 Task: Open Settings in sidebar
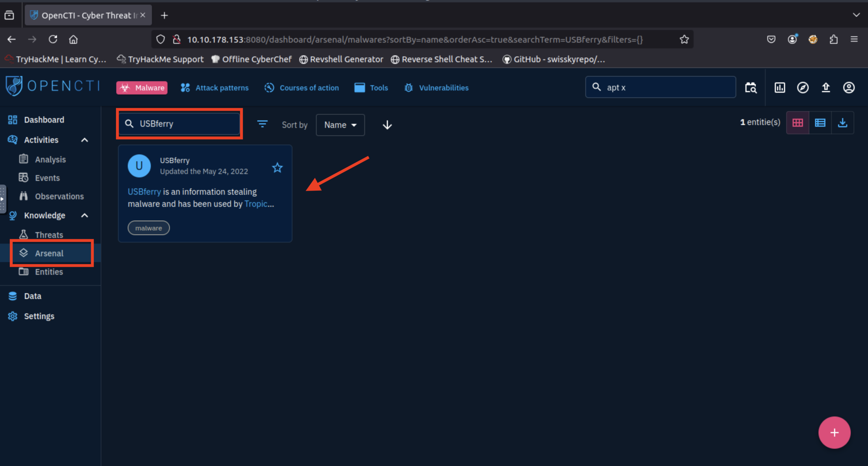(x=50, y=316)
